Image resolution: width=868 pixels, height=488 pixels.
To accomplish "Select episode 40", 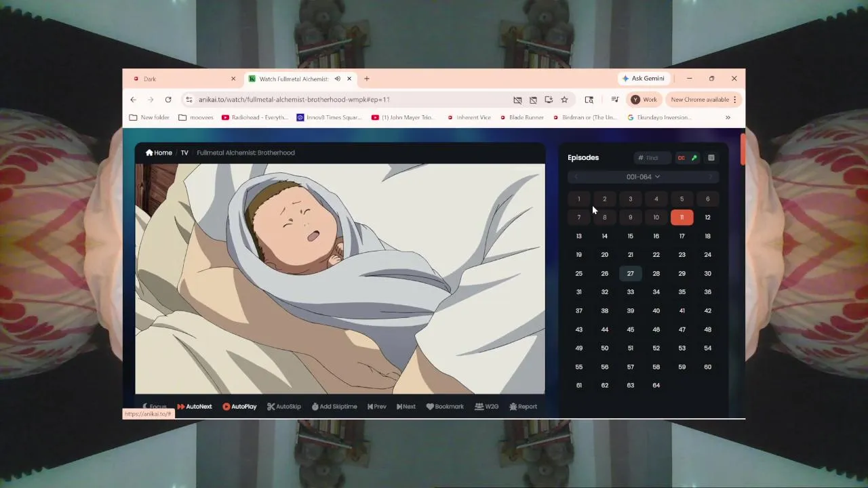I will (656, 310).
